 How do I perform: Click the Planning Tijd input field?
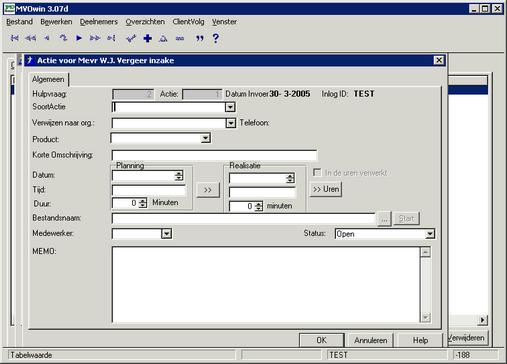pyautogui.click(x=149, y=190)
